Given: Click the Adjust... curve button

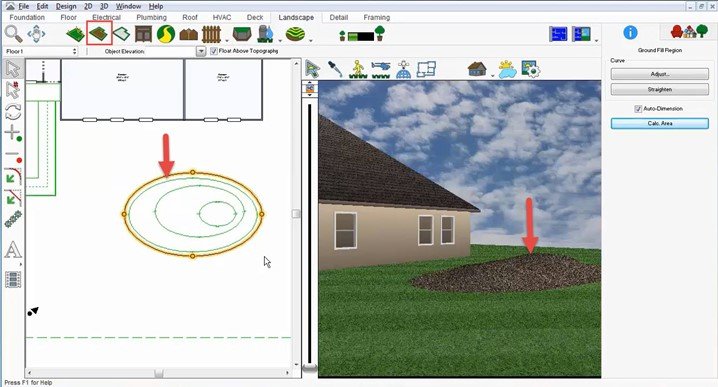Looking at the screenshot, I should pyautogui.click(x=659, y=74).
